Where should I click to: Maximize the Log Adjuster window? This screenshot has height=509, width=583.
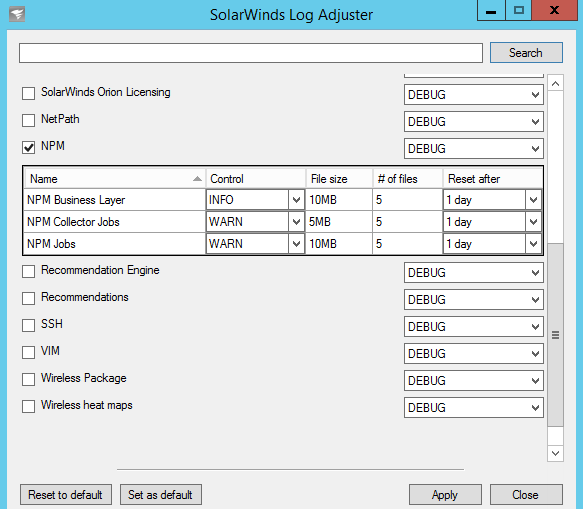coord(519,10)
